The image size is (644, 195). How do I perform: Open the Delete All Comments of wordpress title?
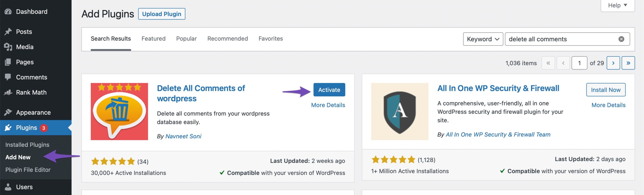[201, 93]
